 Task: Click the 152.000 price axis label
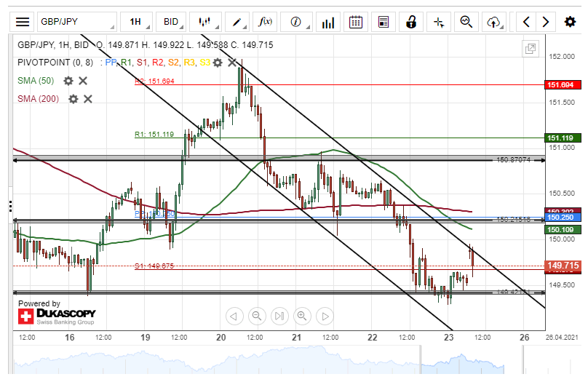point(562,56)
